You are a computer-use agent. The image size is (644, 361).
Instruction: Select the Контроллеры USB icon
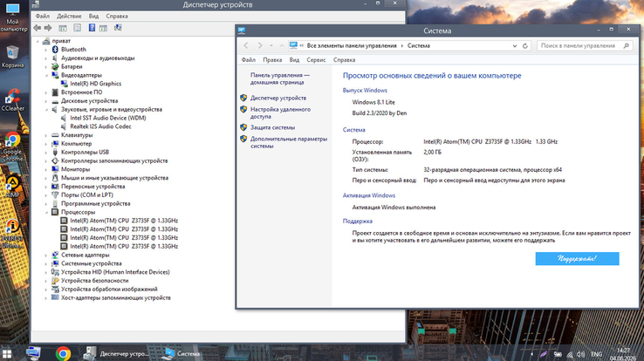click(55, 153)
